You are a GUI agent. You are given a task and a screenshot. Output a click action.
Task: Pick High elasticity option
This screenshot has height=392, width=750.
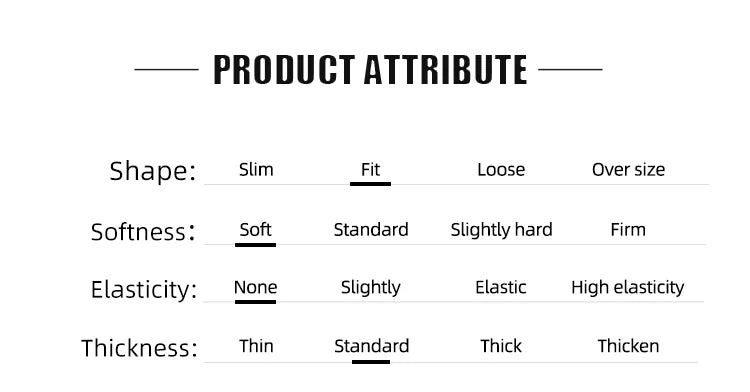[x=628, y=288]
